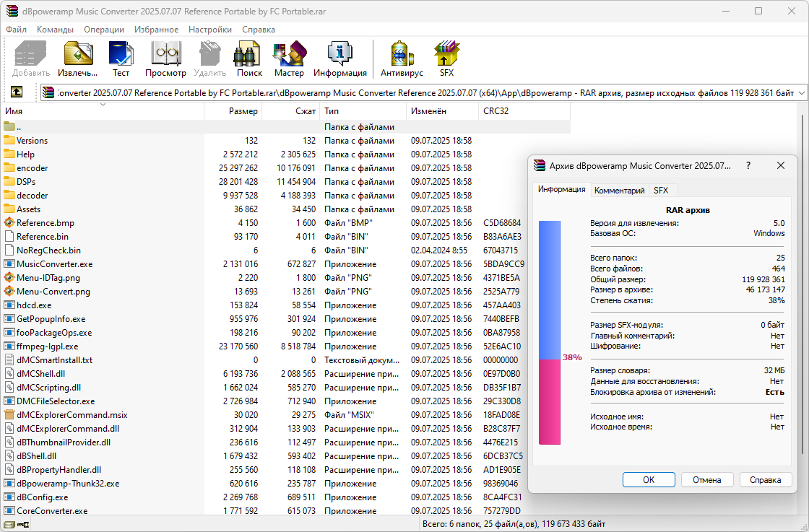Open the Настройки menu
Image resolution: width=809 pixels, height=532 pixels.
(210, 30)
